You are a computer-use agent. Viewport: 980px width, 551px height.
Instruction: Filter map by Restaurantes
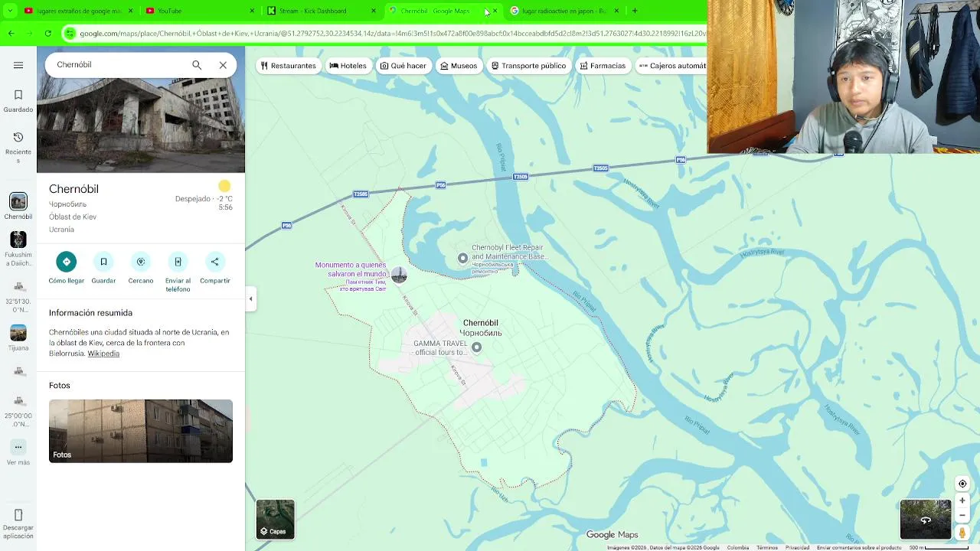[x=288, y=66]
